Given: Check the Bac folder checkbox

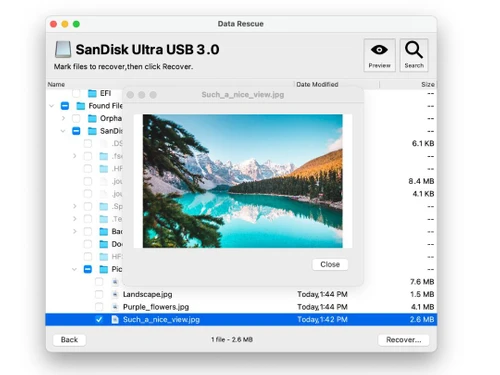Looking at the screenshot, I should pyautogui.click(x=88, y=231).
